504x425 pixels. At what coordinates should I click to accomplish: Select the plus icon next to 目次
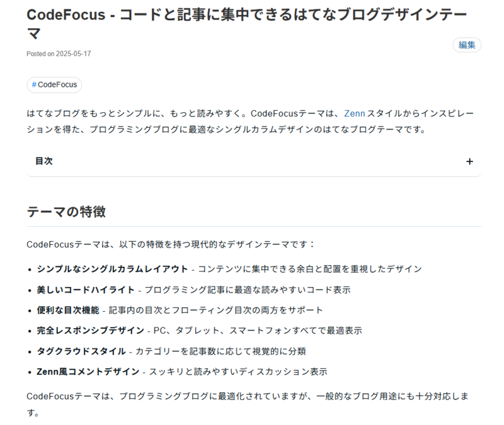coord(469,161)
